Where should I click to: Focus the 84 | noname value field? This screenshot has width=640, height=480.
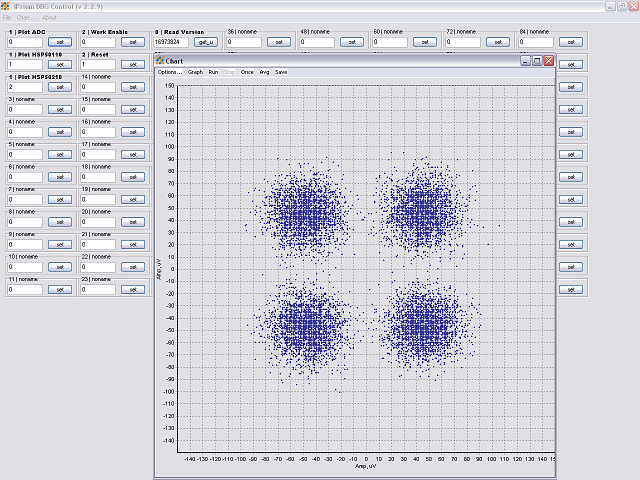(x=536, y=42)
